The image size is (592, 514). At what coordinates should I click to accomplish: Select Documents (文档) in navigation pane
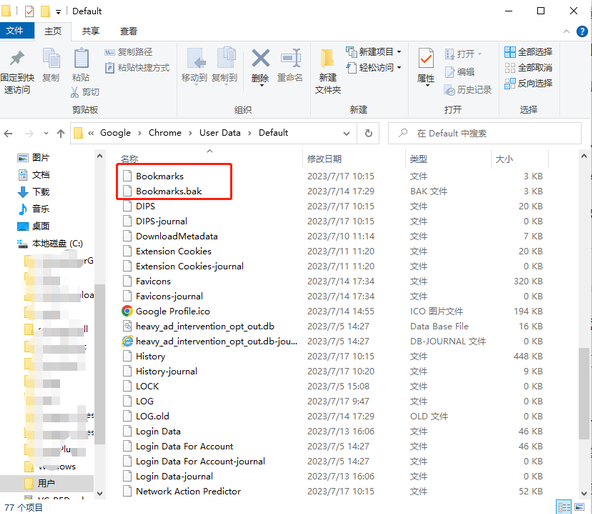pos(34,175)
